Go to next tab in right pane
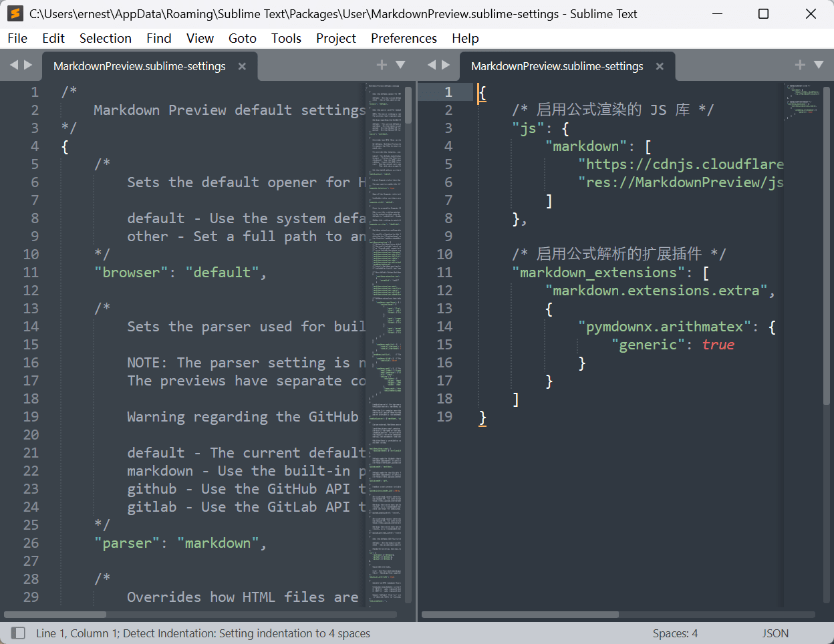 (x=446, y=65)
